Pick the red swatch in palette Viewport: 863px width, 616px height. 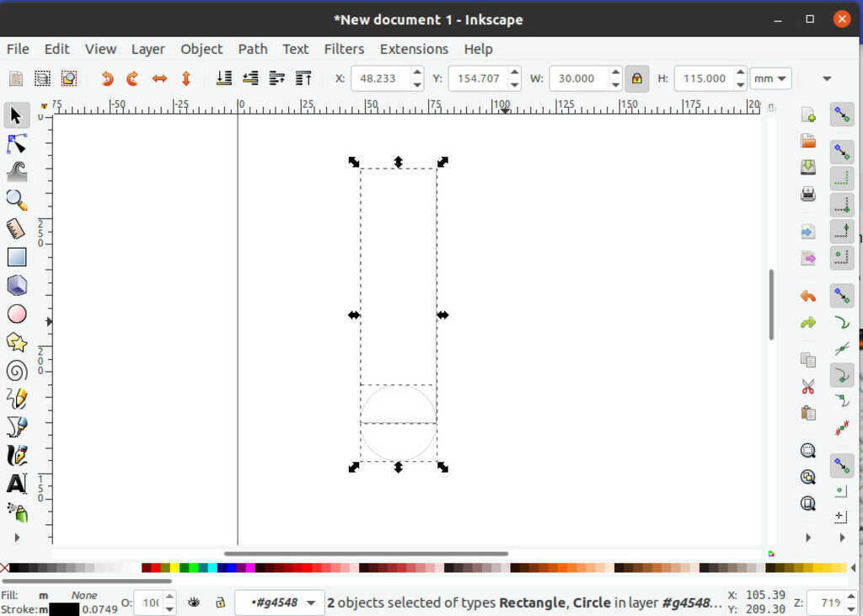click(155, 568)
